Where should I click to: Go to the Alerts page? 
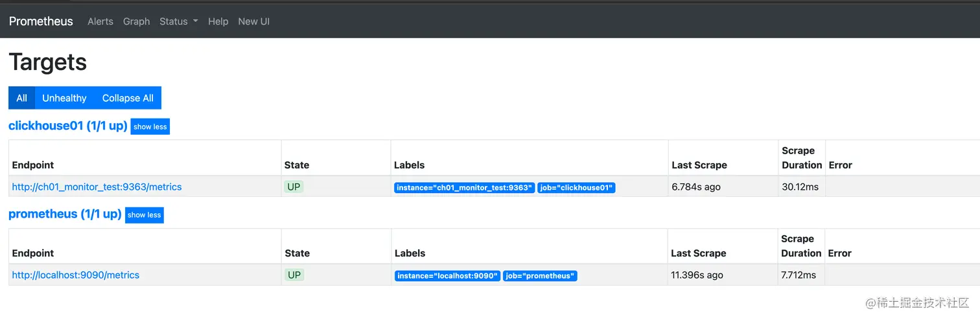(x=100, y=21)
